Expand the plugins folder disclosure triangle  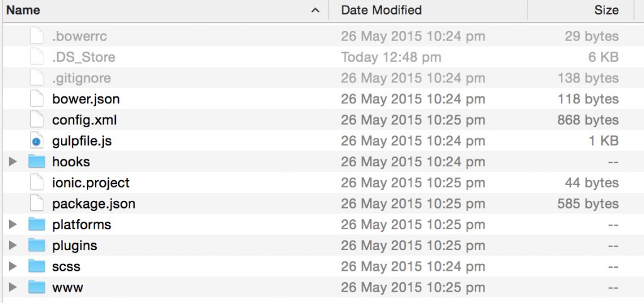12,245
